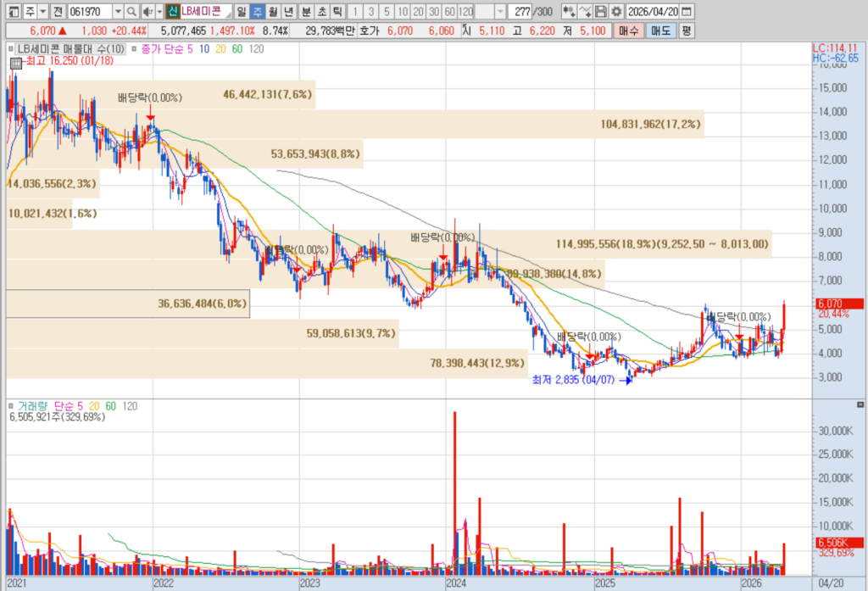Image resolution: width=868 pixels, height=591 pixels.
Task: Choose the 60 interval button
Action: [x=449, y=11]
